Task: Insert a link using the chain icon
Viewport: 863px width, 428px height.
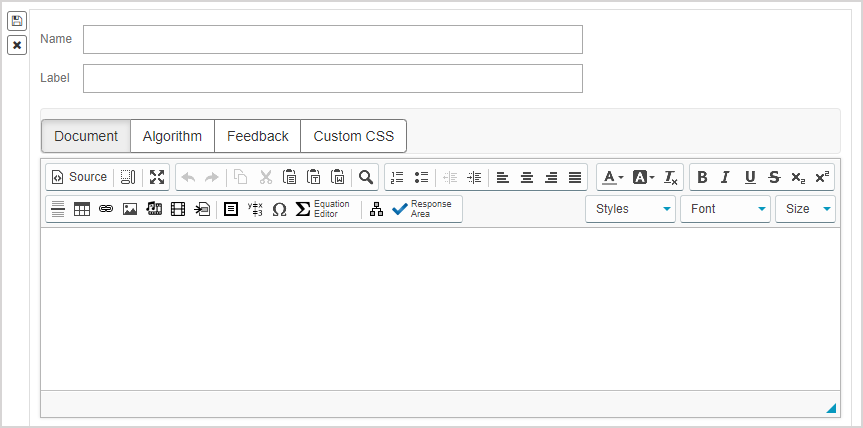Action: [x=106, y=209]
